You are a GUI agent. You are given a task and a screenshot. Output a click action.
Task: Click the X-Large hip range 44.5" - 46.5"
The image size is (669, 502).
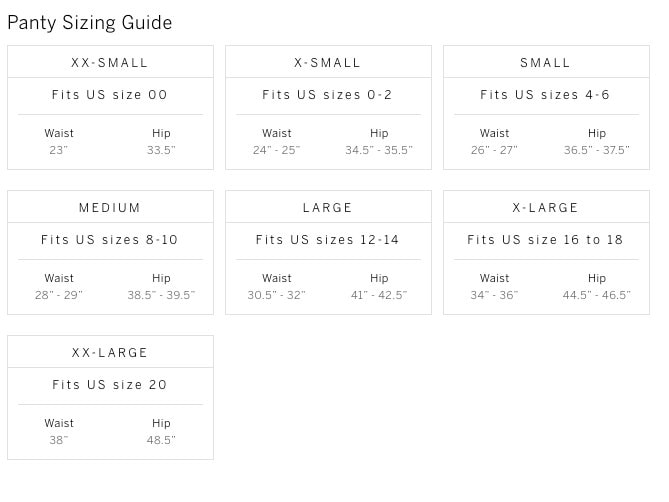[x=596, y=295]
